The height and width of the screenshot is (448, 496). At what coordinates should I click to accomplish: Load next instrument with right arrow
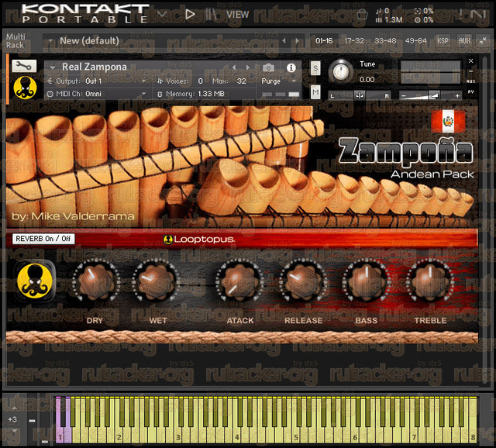(248, 67)
